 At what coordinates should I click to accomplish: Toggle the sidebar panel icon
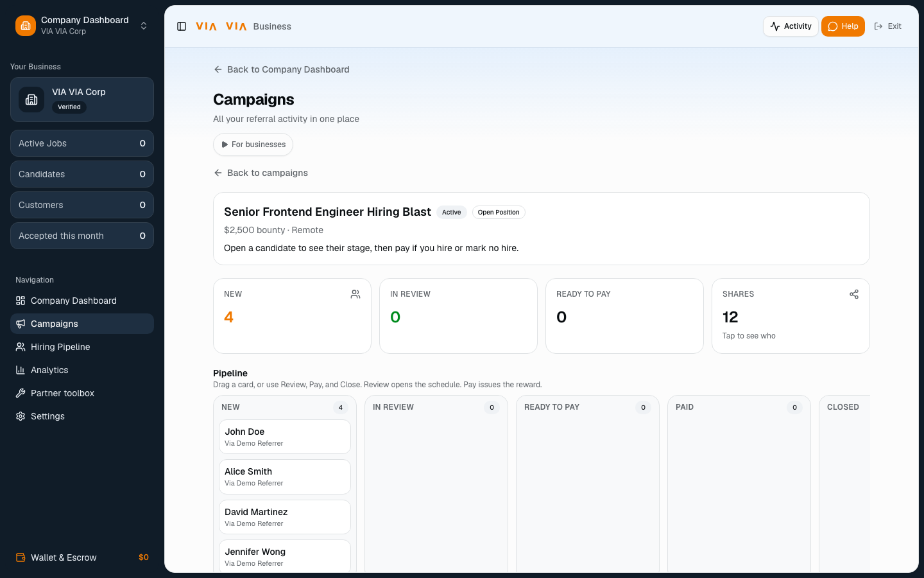pyautogui.click(x=182, y=26)
